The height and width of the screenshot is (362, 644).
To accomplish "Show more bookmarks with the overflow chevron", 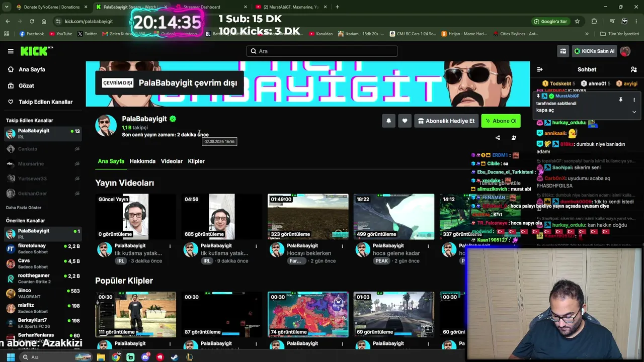I will (587, 34).
